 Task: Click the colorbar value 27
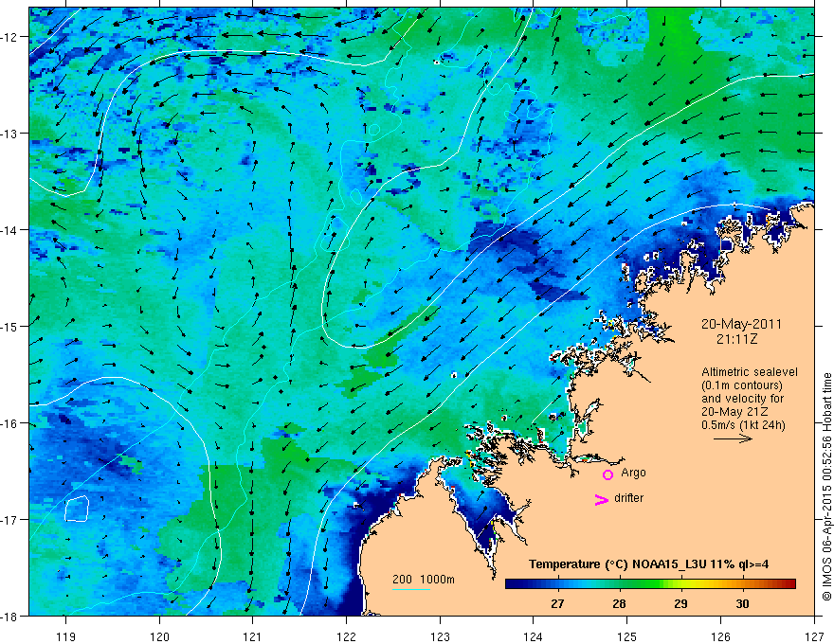click(x=557, y=603)
